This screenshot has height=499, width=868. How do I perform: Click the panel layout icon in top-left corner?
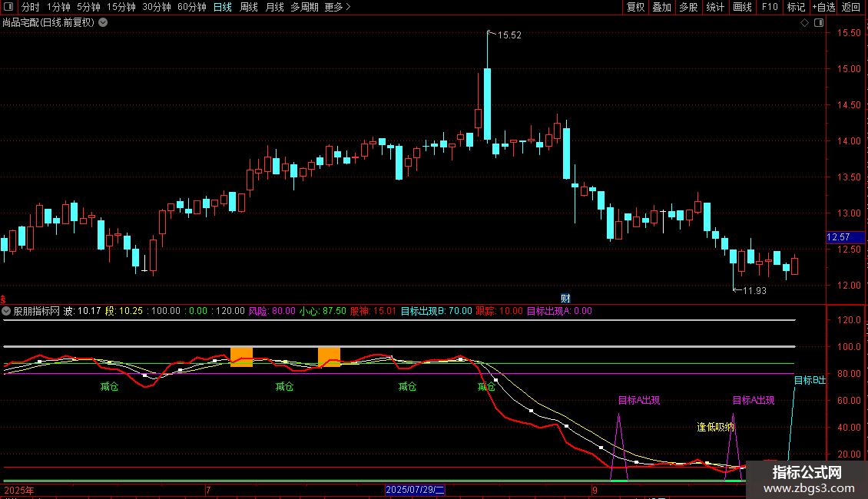(8, 7)
